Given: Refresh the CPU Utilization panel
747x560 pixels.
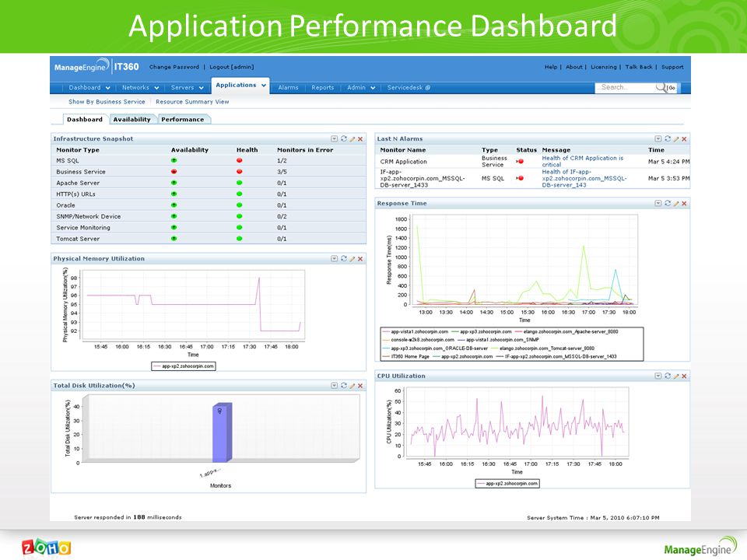Looking at the screenshot, I should point(668,376).
